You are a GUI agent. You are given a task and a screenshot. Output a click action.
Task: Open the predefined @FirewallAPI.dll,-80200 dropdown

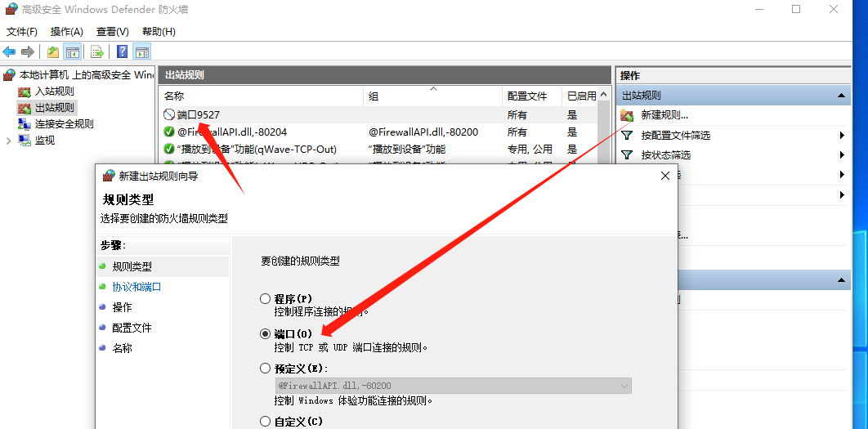tap(453, 386)
